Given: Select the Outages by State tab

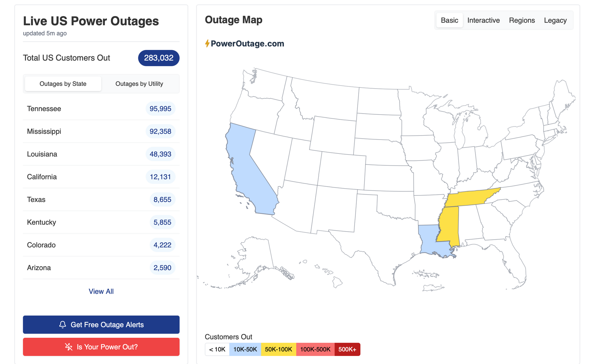Looking at the screenshot, I should [x=63, y=84].
